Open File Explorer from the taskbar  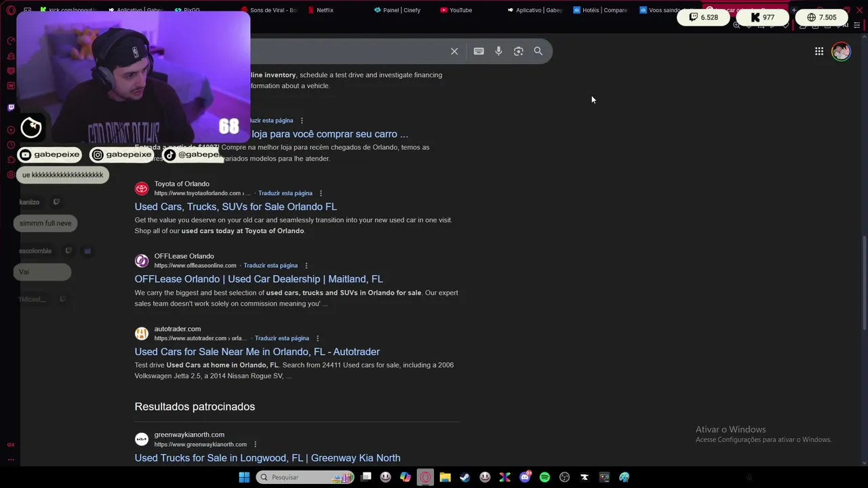click(x=445, y=477)
